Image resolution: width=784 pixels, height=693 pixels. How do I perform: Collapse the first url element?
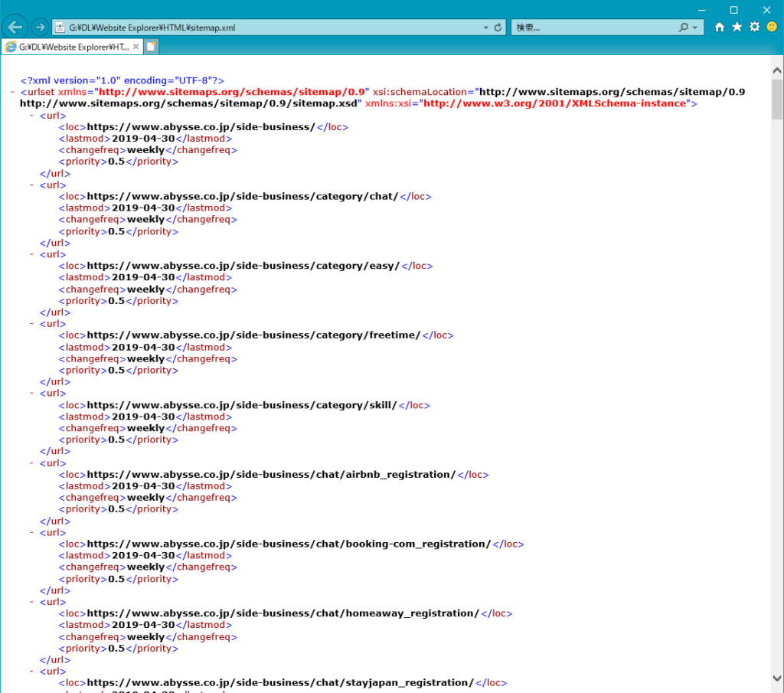[31, 115]
